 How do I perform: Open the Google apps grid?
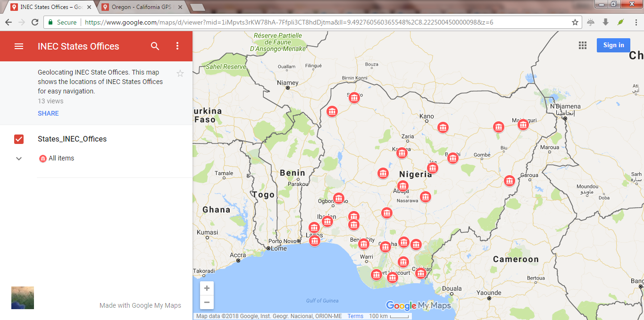coord(583,45)
